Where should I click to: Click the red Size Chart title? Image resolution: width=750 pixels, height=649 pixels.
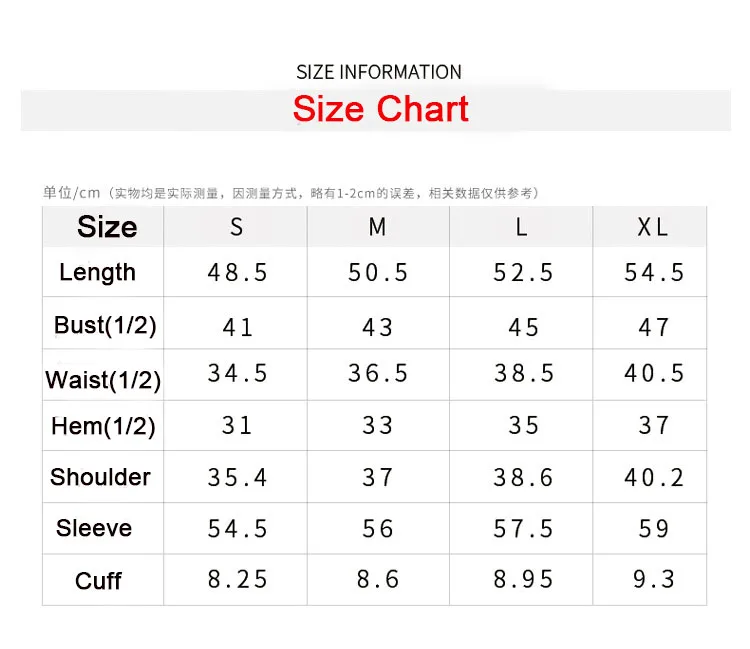pos(380,109)
